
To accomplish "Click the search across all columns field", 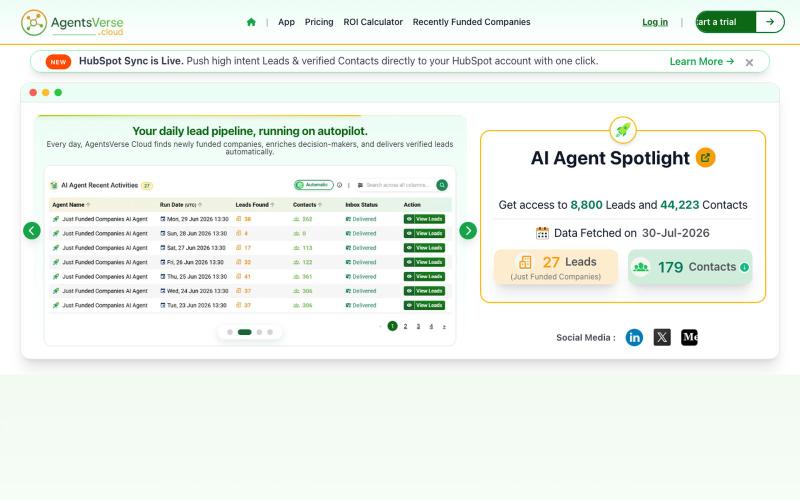I will 396,185.
